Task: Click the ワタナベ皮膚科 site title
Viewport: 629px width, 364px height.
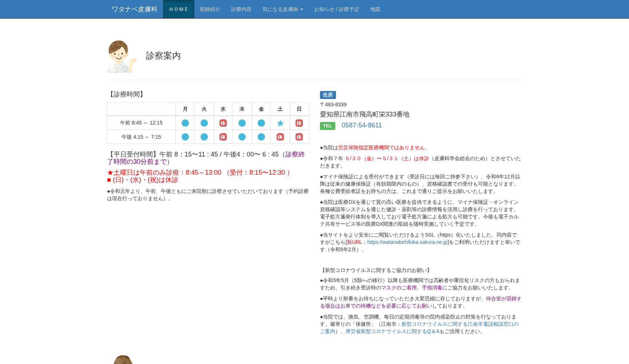Action: coord(134,9)
